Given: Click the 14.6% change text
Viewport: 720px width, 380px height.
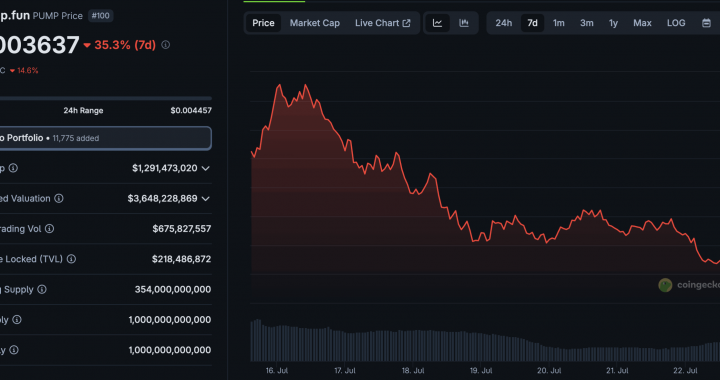Looking at the screenshot, I should pyautogui.click(x=28, y=71).
